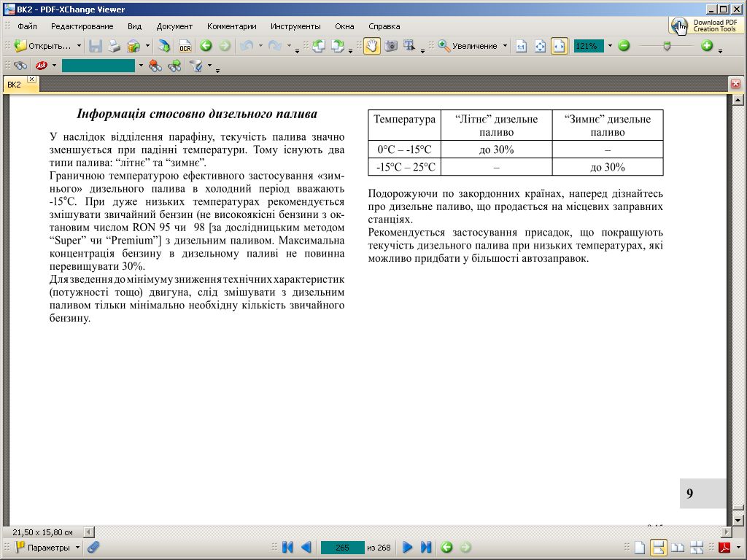This screenshot has height=560, width=747.
Task: Expand the Открыть button dropdown arrow
Action: click(79, 46)
